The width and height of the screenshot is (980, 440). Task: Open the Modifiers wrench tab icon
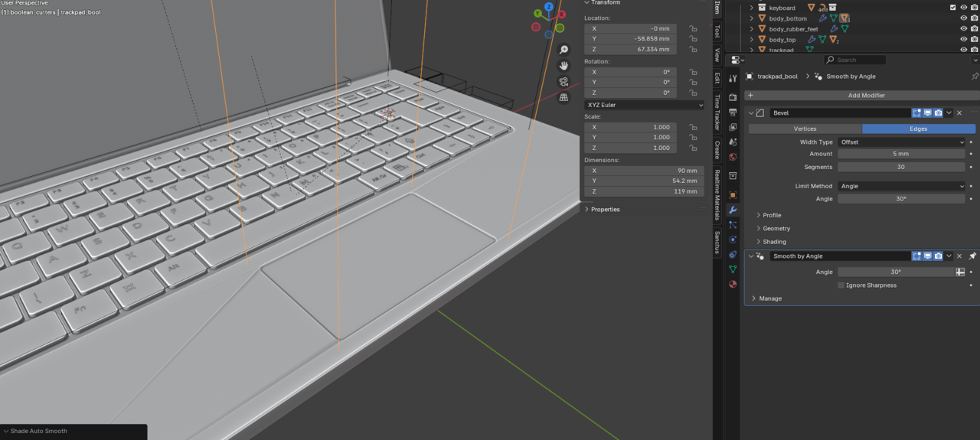[x=733, y=210]
